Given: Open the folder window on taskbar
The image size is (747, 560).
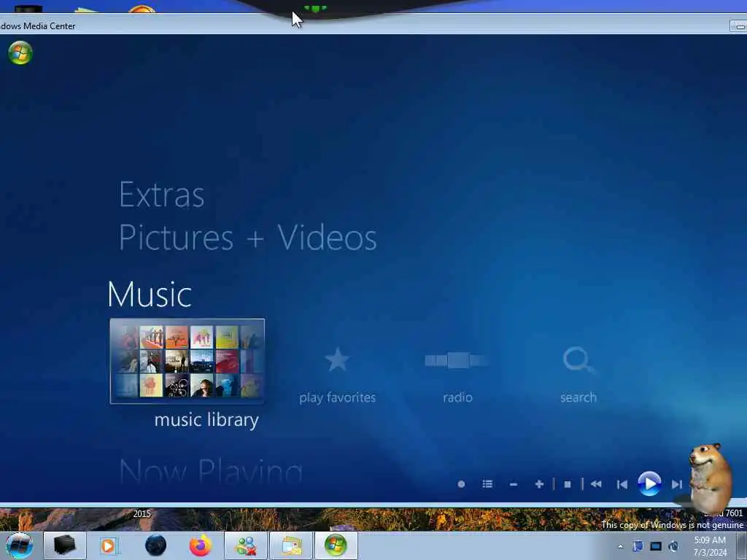Looking at the screenshot, I should (x=291, y=545).
